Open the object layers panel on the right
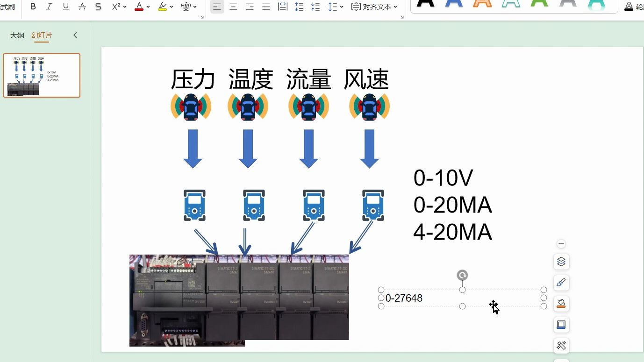 pyautogui.click(x=561, y=262)
